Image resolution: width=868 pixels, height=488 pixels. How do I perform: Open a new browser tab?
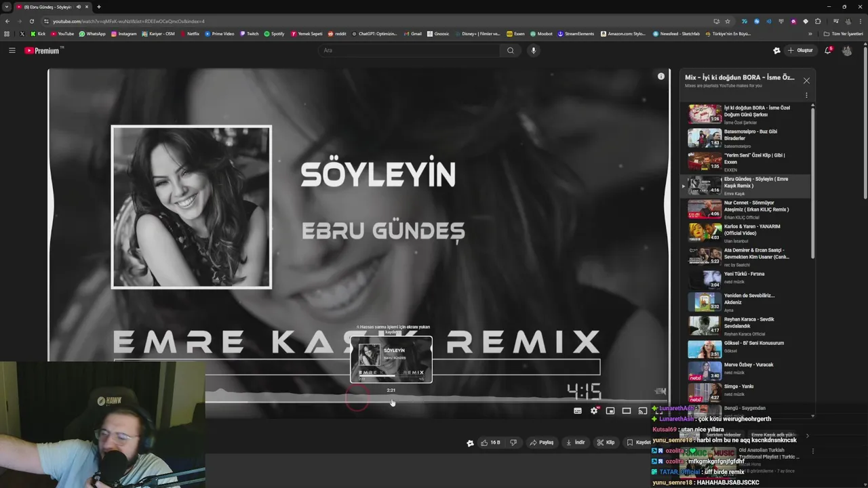pyautogui.click(x=99, y=7)
